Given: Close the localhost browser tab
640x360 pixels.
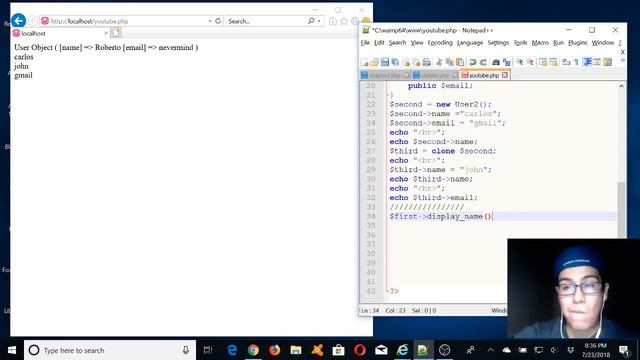Looking at the screenshot, I should (106, 33).
